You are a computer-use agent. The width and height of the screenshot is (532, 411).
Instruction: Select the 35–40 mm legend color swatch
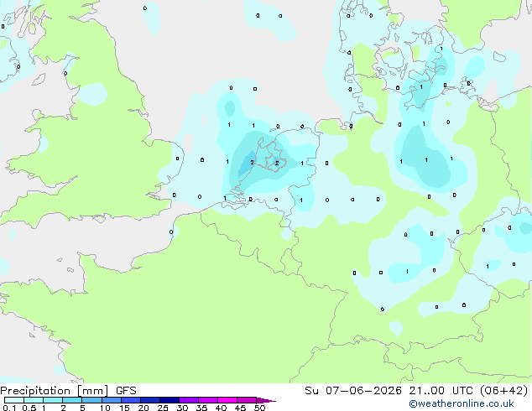point(207,400)
